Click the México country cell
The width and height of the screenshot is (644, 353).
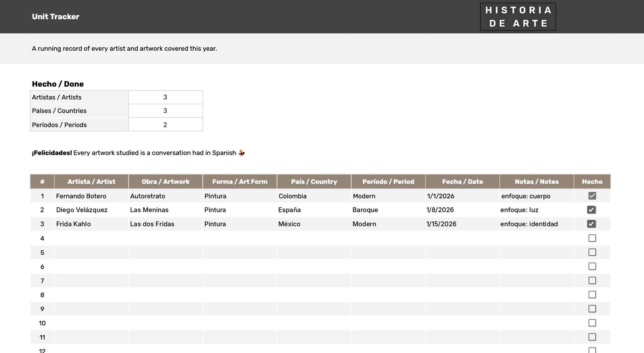314,224
